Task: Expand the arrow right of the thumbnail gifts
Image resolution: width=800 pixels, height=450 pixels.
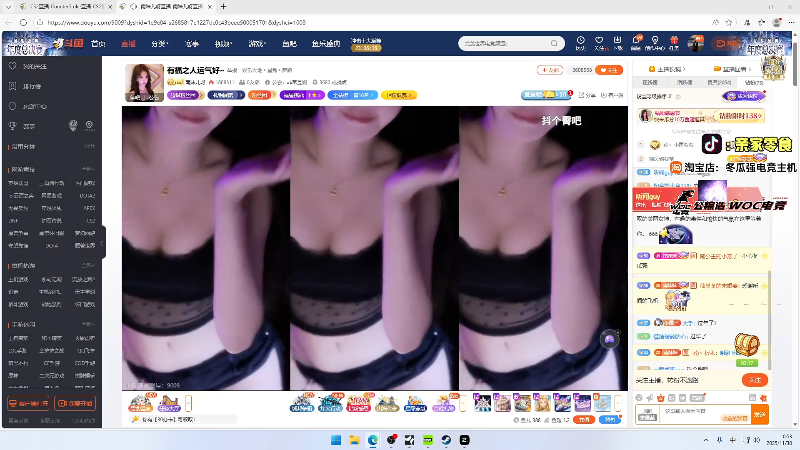Action: tap(618, 403)
